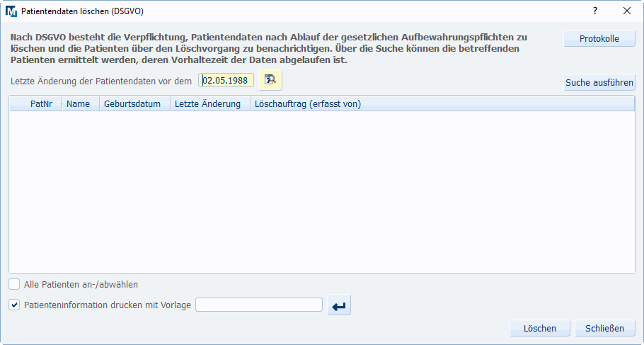Click the date search calendar icon
644x345 pixels.
270,80
